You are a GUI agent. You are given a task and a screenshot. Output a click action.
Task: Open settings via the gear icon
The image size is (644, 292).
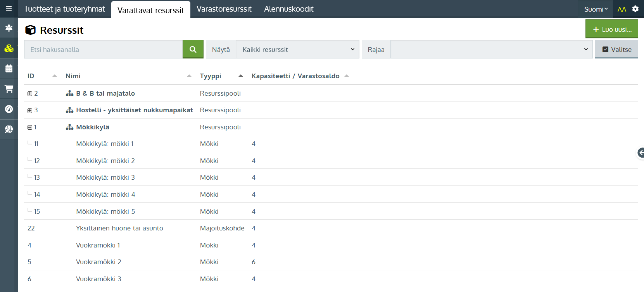[x=635, y=9]
